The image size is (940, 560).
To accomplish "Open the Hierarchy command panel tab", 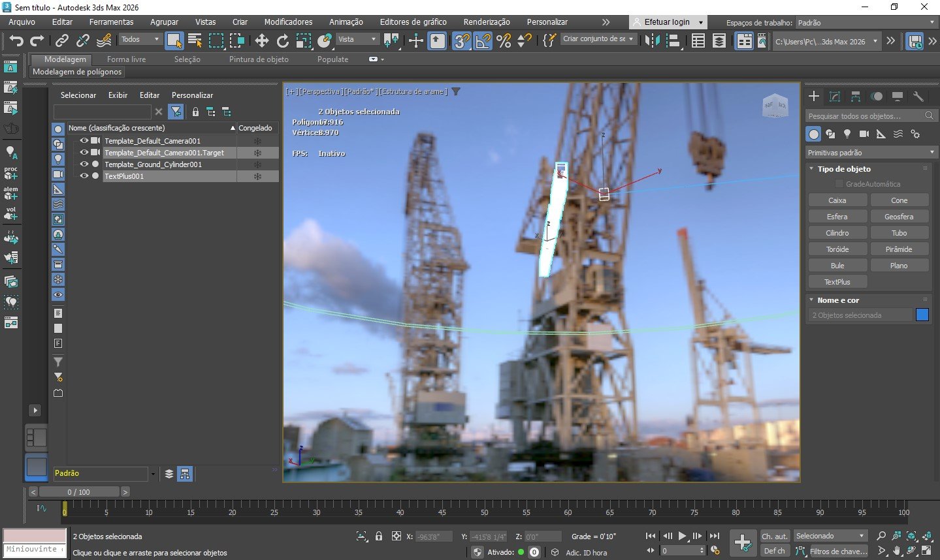I will coord(856,97).
